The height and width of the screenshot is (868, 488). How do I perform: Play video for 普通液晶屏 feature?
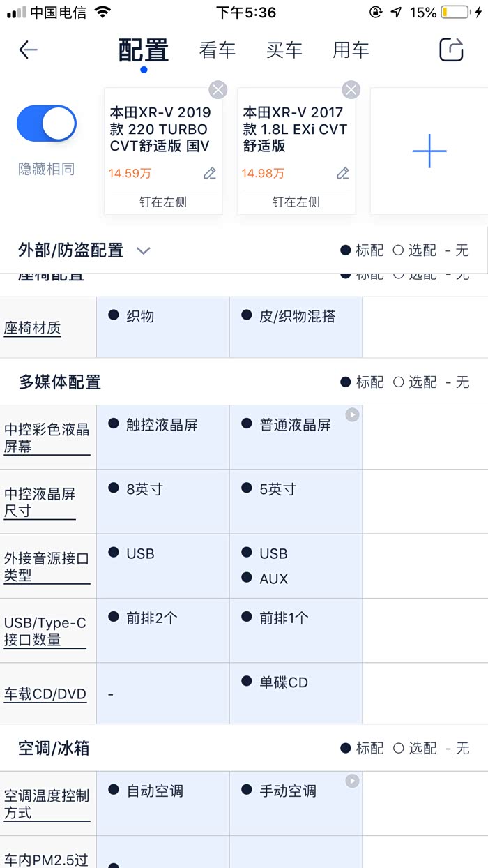353,415
